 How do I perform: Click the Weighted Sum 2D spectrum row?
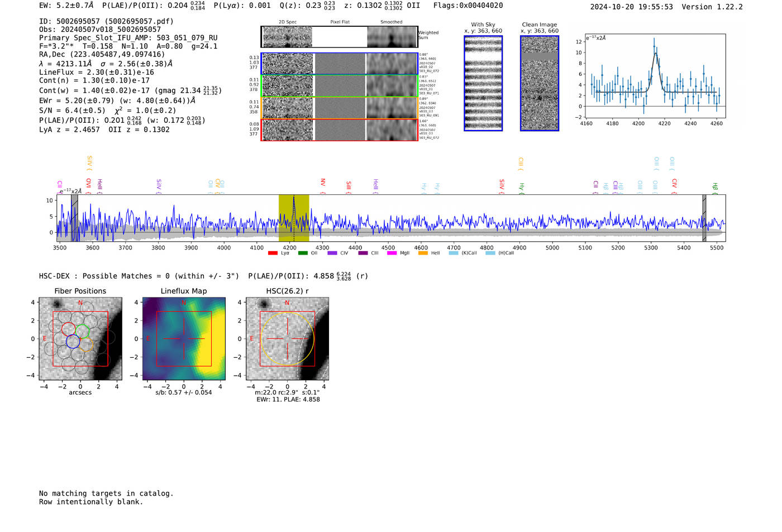click(x=340, y=37)
